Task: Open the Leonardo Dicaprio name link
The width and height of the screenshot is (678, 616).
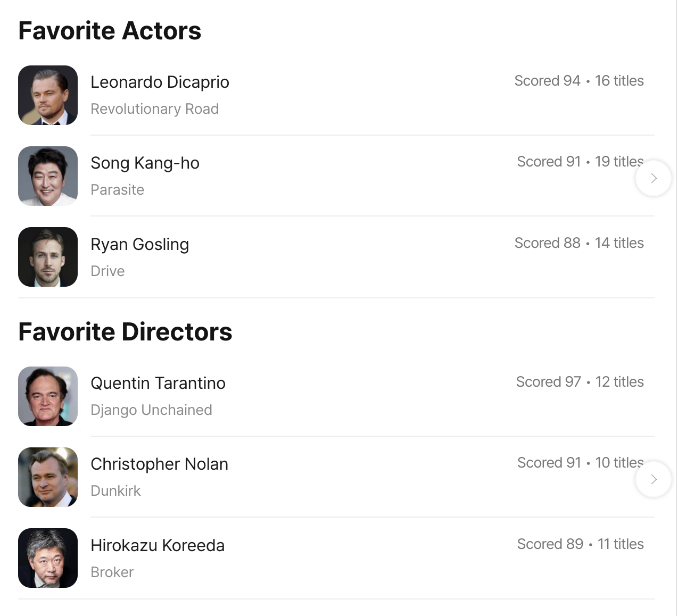Action: tap(160, 82)
